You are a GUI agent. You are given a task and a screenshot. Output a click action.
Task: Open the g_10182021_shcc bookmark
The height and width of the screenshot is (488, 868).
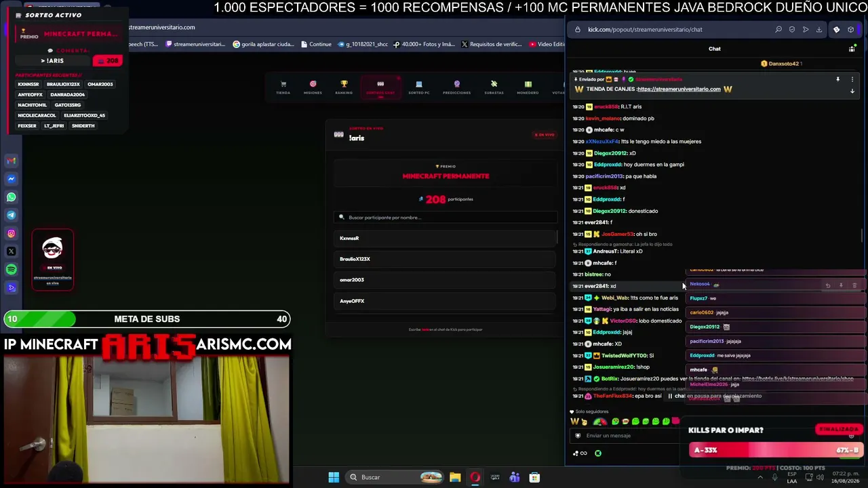click(x=362, y=44)
